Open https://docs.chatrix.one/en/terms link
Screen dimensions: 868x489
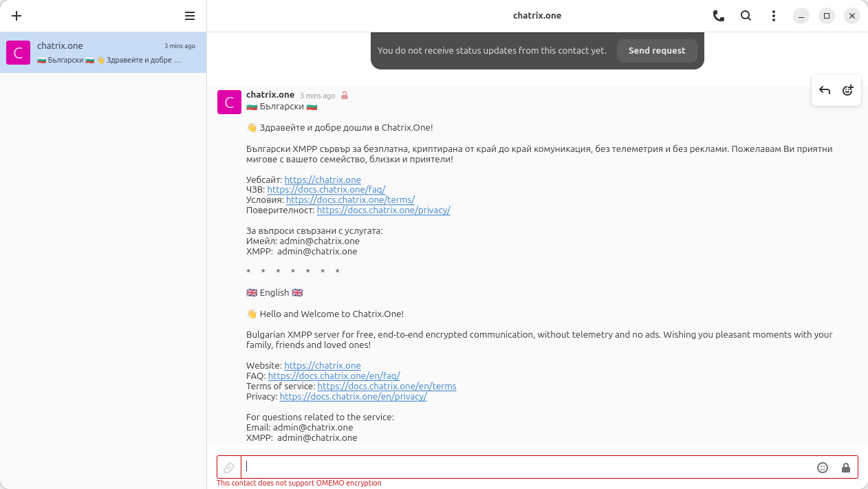(x=387, y=386)
